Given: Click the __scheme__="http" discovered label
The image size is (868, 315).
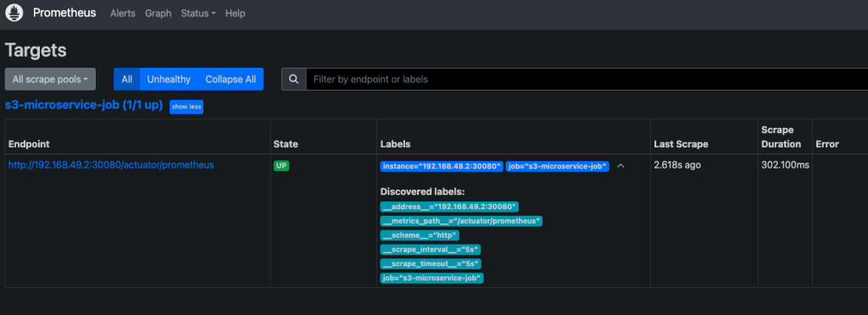Looking at the screenshot, I should pos(420,235).
